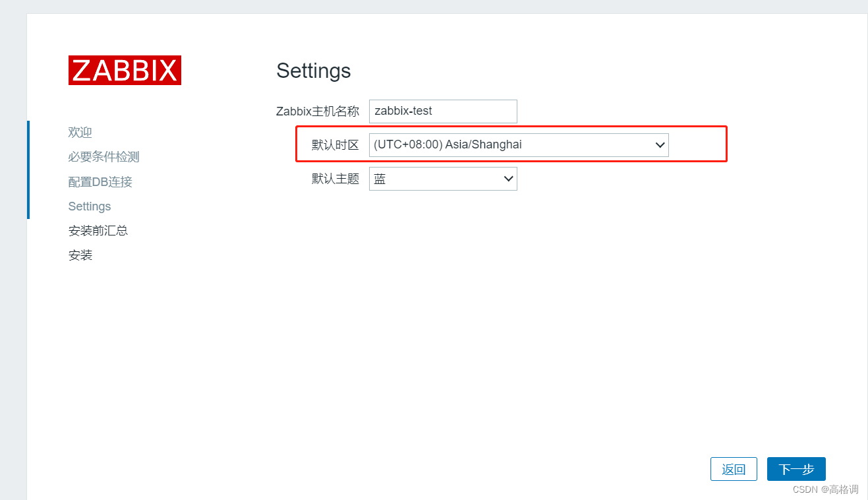Click the Zabbix主机名称 label
The image size is (868, 500).
pyautogui.click(x=318, y=111)
